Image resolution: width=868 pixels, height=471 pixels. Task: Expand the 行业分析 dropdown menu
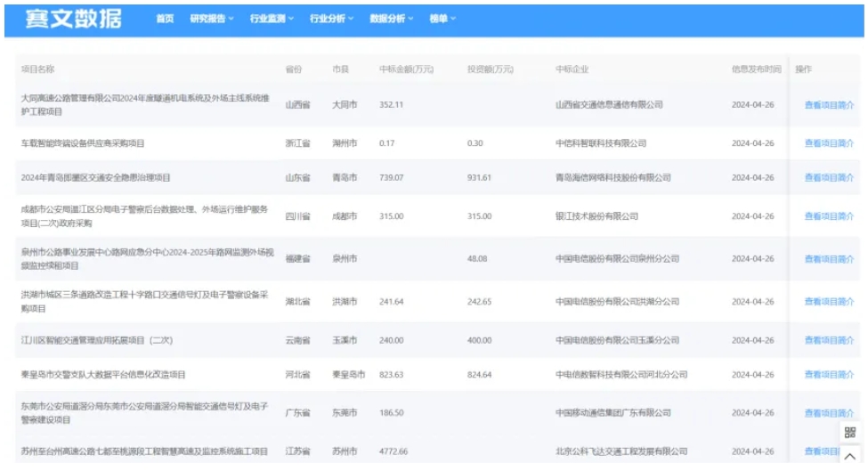[331, 19]
